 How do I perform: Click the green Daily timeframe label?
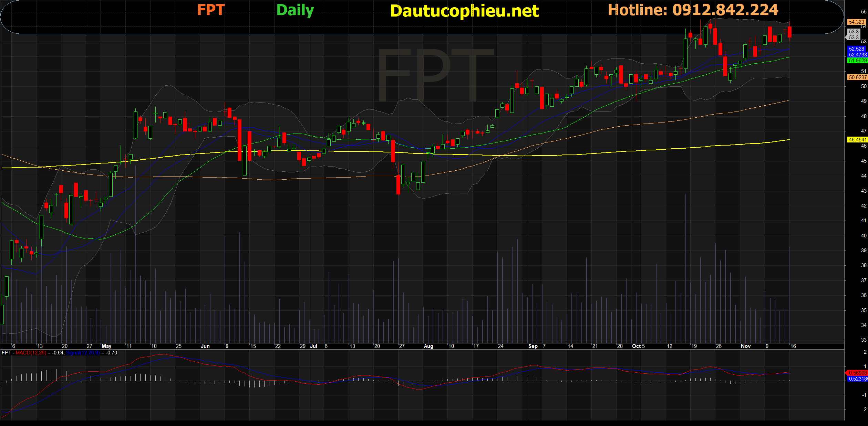295,10
